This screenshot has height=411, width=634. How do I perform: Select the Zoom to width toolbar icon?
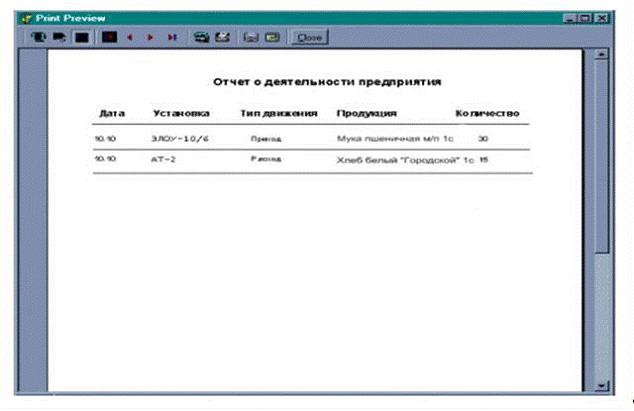coord(82,37)
